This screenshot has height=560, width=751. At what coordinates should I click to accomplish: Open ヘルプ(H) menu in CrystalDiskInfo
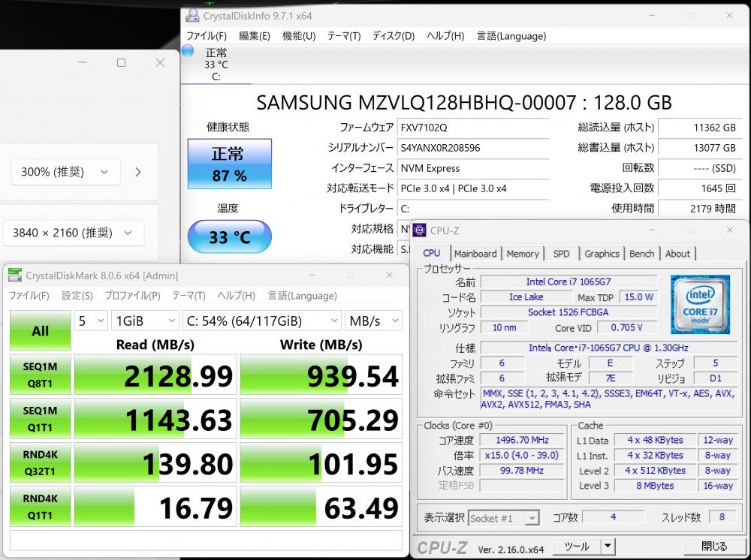point(445,36)
